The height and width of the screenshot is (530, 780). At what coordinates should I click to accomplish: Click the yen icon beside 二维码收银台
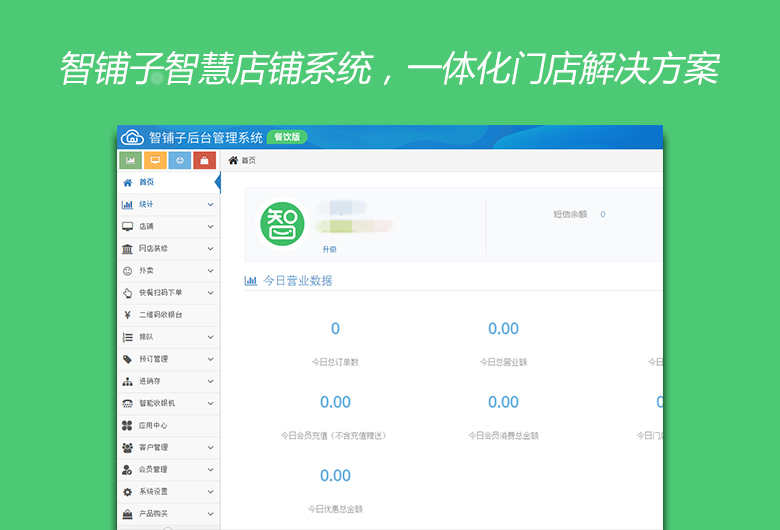(127, 315)
